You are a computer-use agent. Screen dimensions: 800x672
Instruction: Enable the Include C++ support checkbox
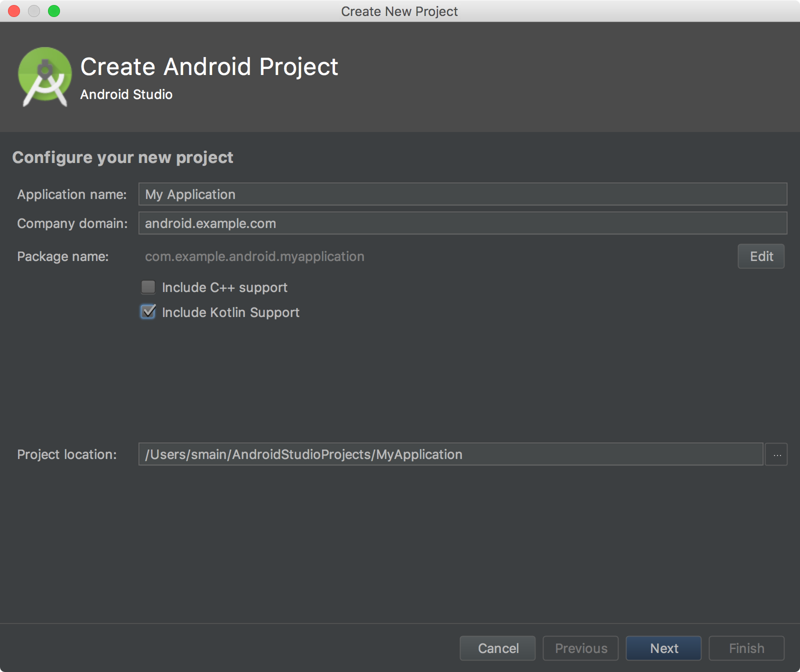[148, 287]
